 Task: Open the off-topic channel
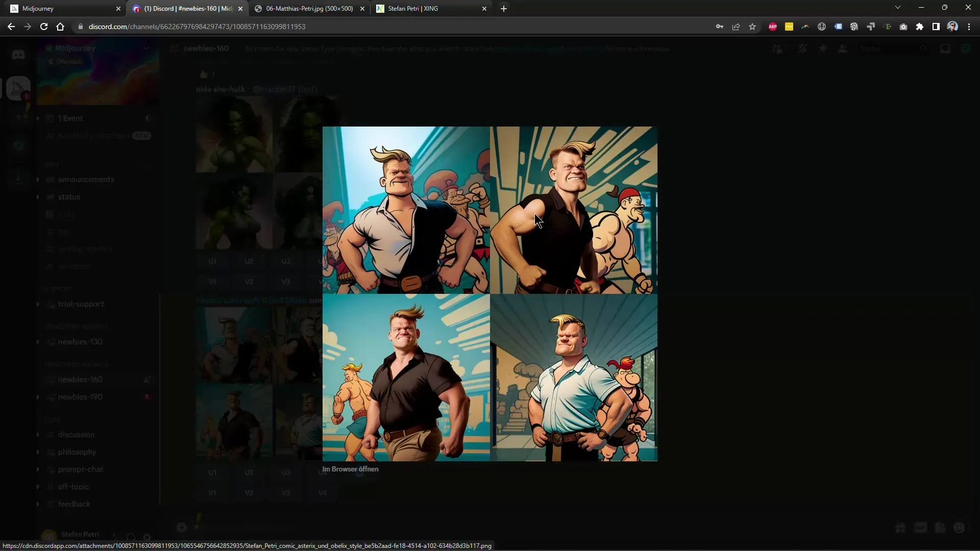(x=97, y=487)
